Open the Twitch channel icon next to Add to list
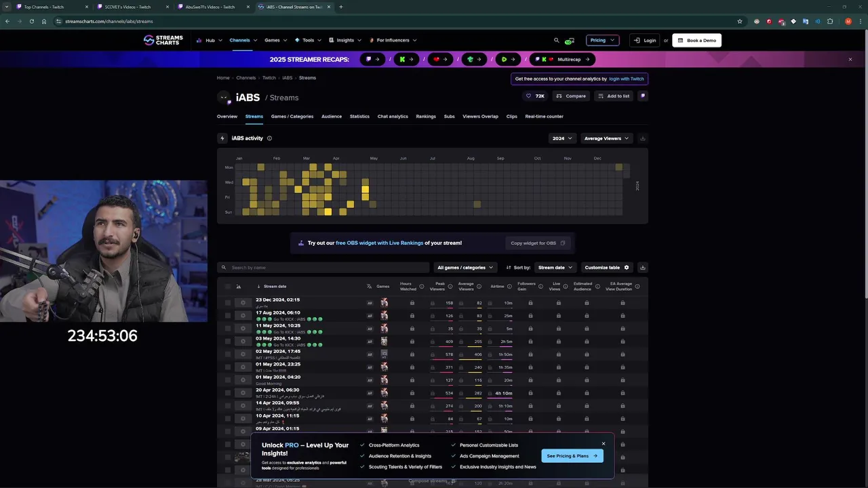Image resolution: width=868 pixels, height=488 pixels. (x=643, y=96)
